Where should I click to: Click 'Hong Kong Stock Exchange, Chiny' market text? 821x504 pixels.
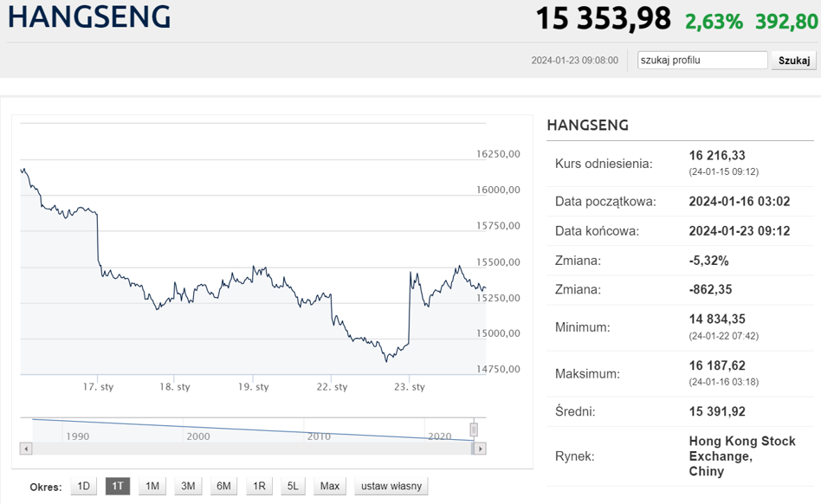click(742, 456)
